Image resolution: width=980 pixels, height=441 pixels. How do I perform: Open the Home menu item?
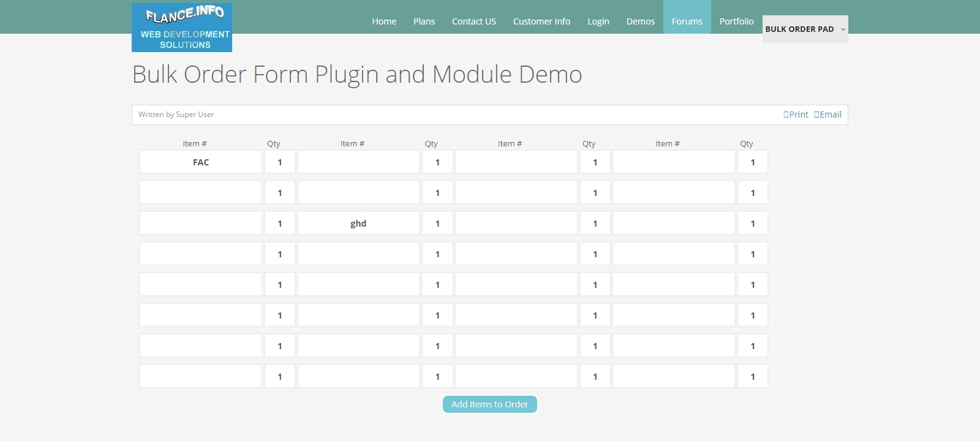point(384,21)
